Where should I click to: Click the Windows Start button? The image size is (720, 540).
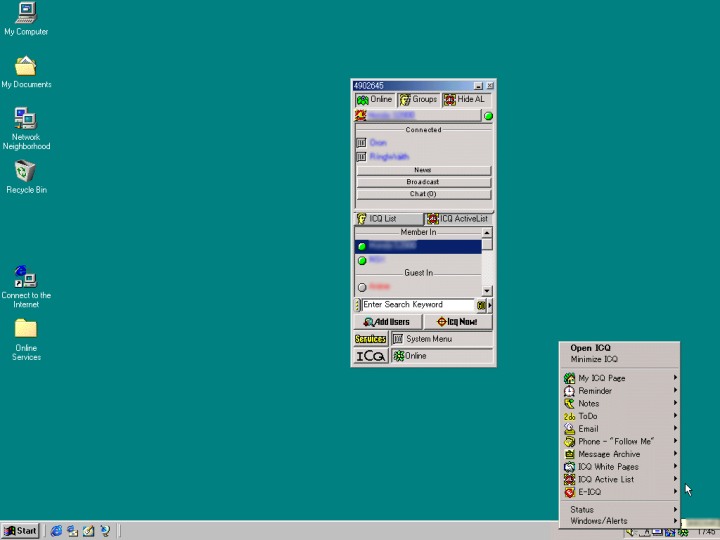[20, 531]
